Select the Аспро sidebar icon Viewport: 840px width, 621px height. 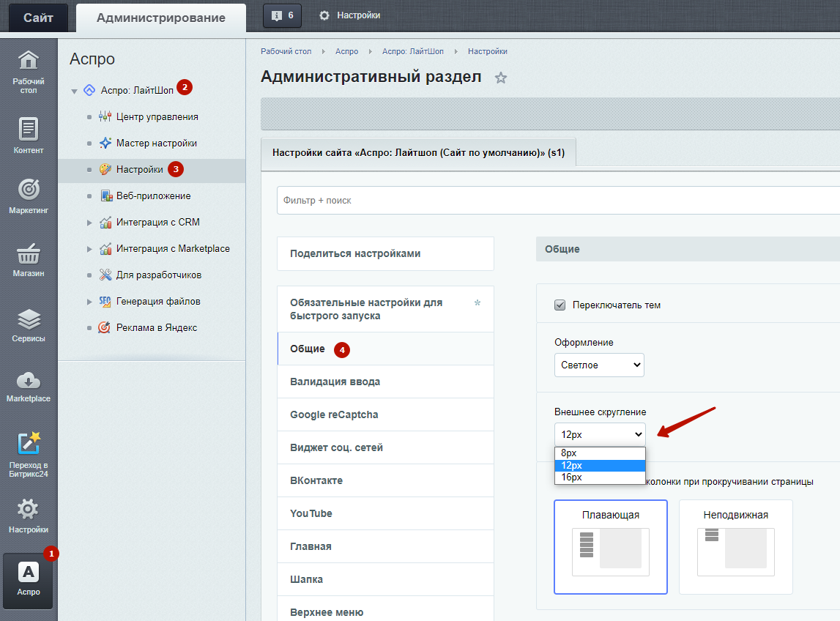tap(29, 580)
